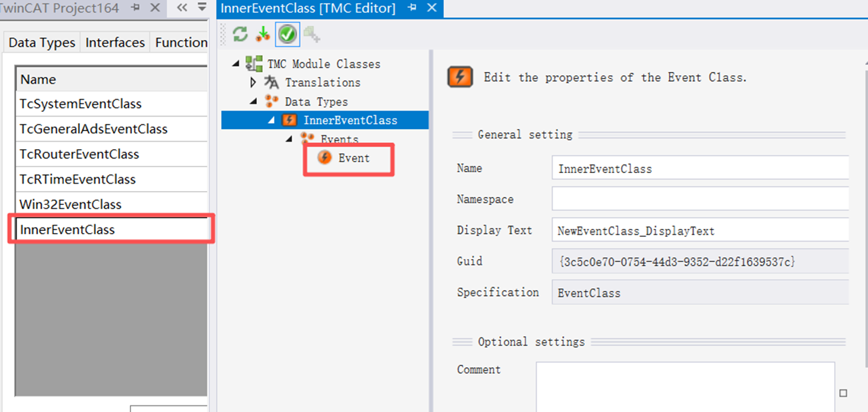The image size is (868, 412).
Task: Select the Events tree label
Action: (x=339, y=139)
